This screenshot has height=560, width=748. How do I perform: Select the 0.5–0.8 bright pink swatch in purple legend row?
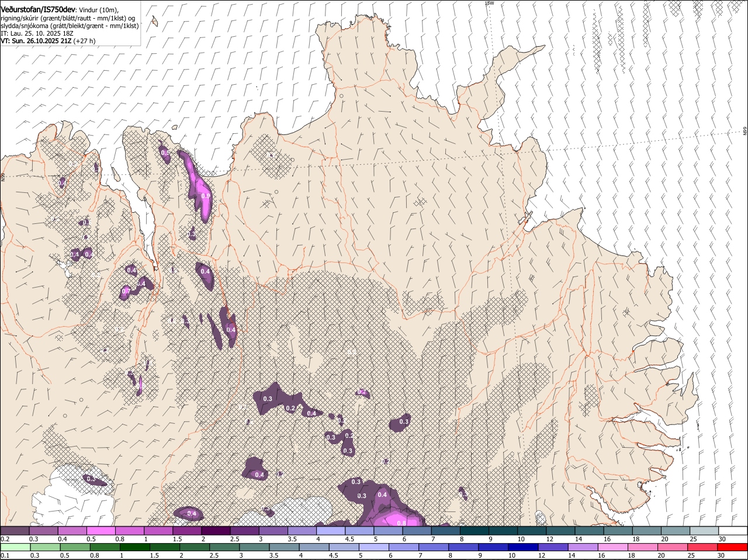click(101, 531)
